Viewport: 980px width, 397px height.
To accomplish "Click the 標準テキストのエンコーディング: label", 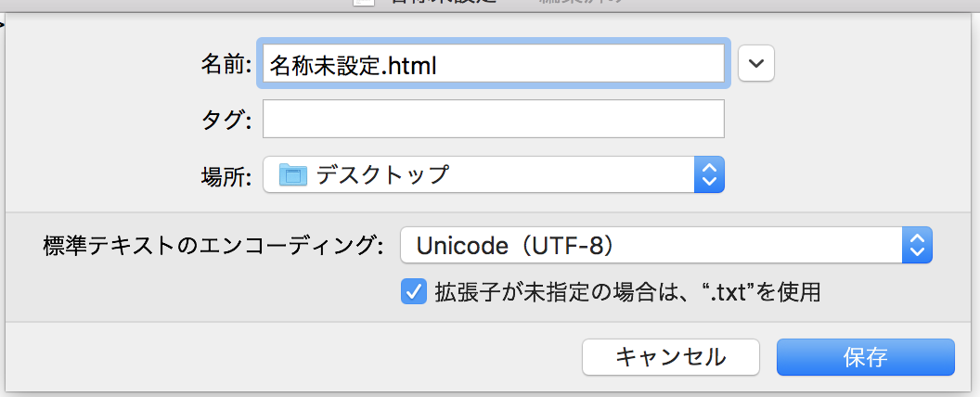I will click(213, 247).
